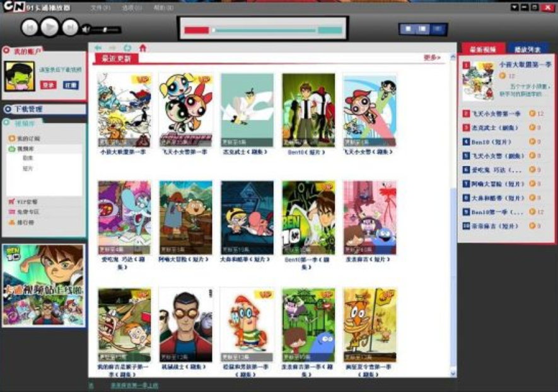The width and height of the screenshot is (558, 392).
Task: Refresh the page with the circular arrows icon
Action: coord(127,48)
